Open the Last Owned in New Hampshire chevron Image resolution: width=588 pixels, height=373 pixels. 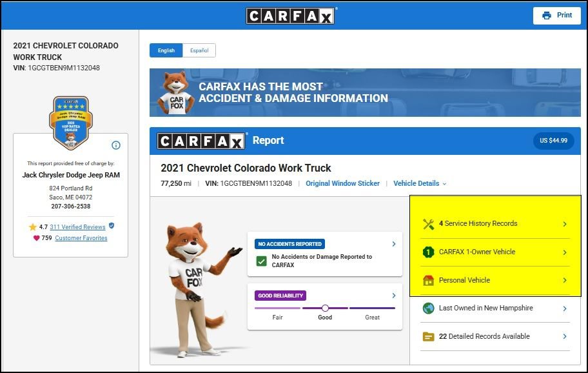pyautogui.click(x=565, y=308)
